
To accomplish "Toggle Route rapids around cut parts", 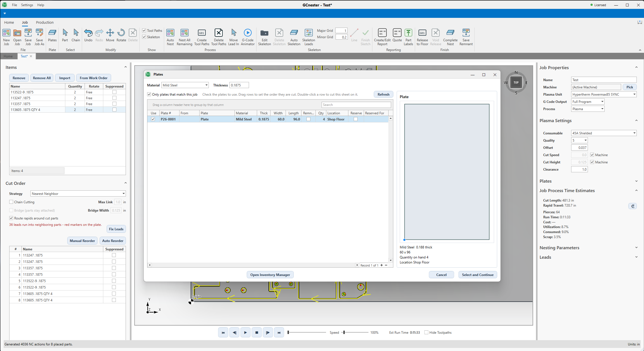I will 11,218.
